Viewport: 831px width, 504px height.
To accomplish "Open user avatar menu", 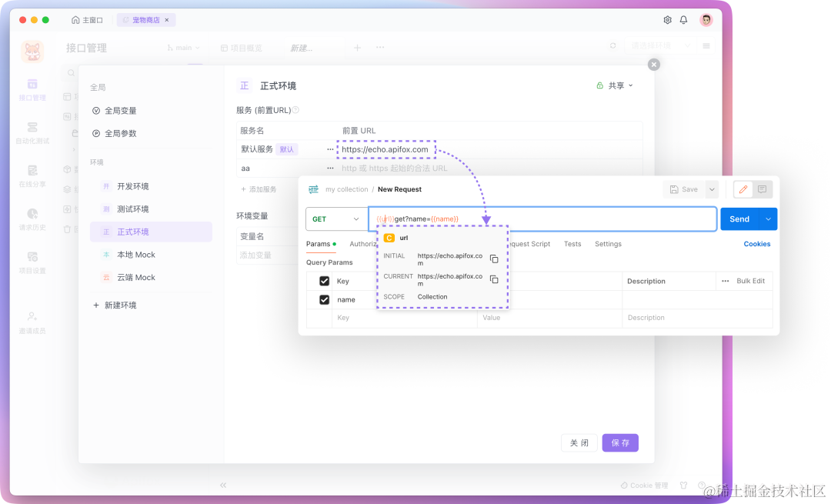I will pyautogui.click(x=706, y=20).
